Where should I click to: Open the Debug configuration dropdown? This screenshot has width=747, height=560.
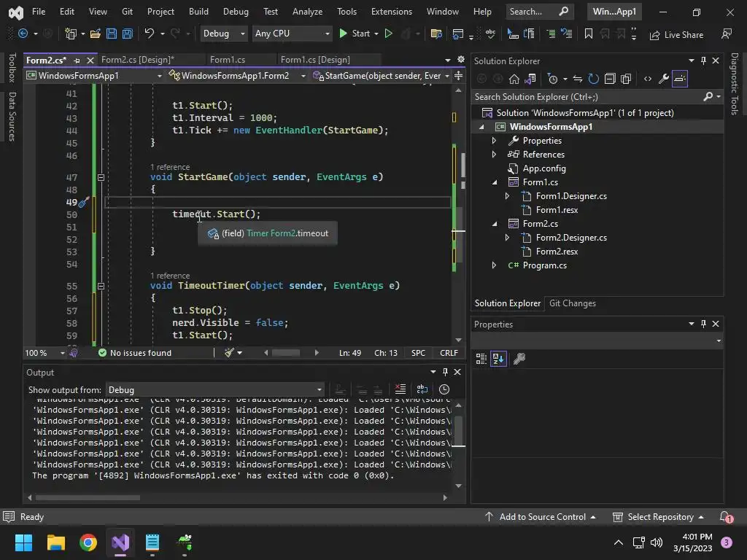tap(224, 34)
